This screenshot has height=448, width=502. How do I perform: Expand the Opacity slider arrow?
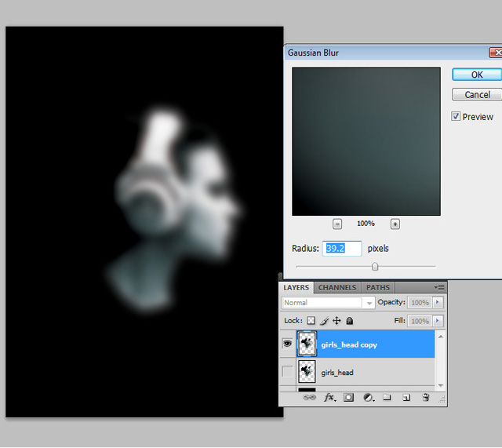438,303
